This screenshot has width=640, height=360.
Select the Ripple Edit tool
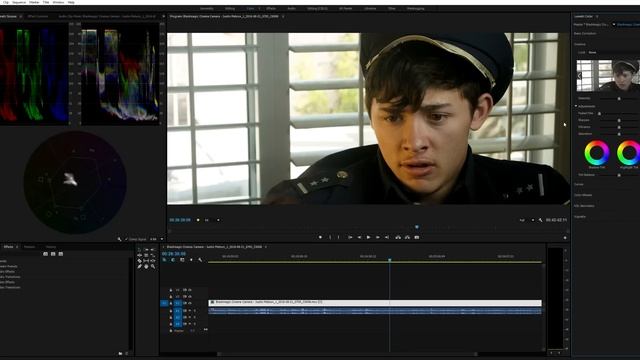point(139,255)
